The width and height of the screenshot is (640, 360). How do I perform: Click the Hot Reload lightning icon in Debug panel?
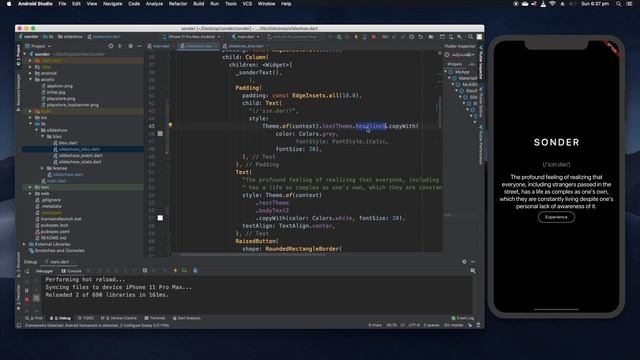tap(175, 270)
